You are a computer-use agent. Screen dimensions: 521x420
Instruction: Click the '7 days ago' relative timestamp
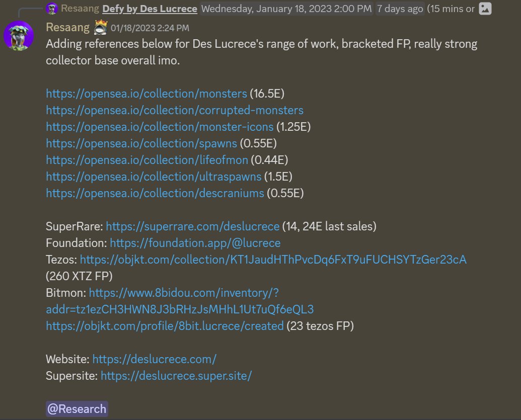pos(400,9)
